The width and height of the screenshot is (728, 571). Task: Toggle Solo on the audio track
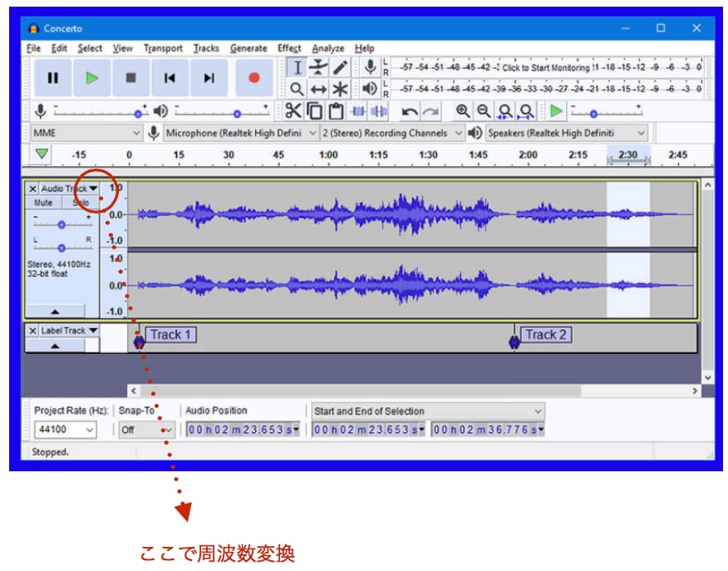(81, 203)
